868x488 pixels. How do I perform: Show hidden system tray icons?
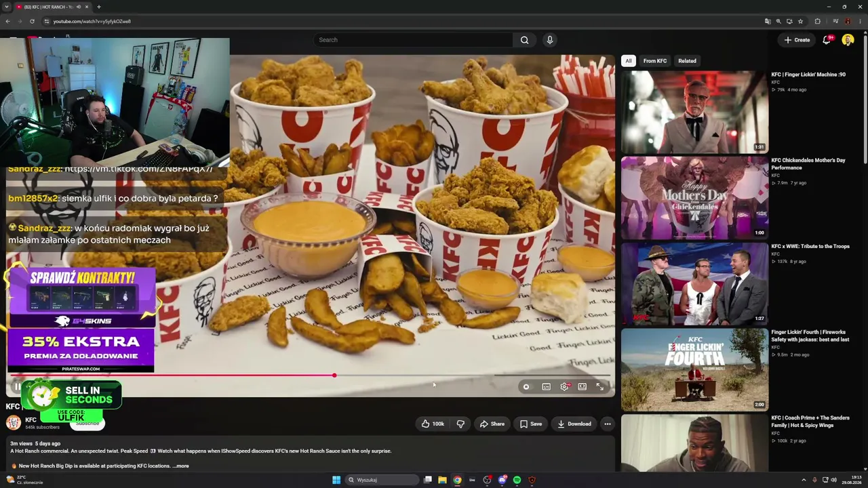(x=804, y=480)
